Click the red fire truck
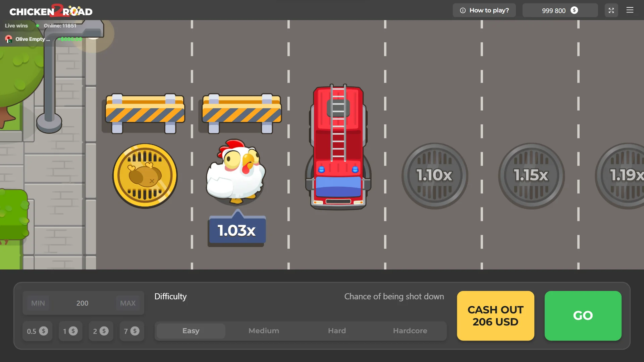Screen dimensions: 644x362 click(338, 147)
